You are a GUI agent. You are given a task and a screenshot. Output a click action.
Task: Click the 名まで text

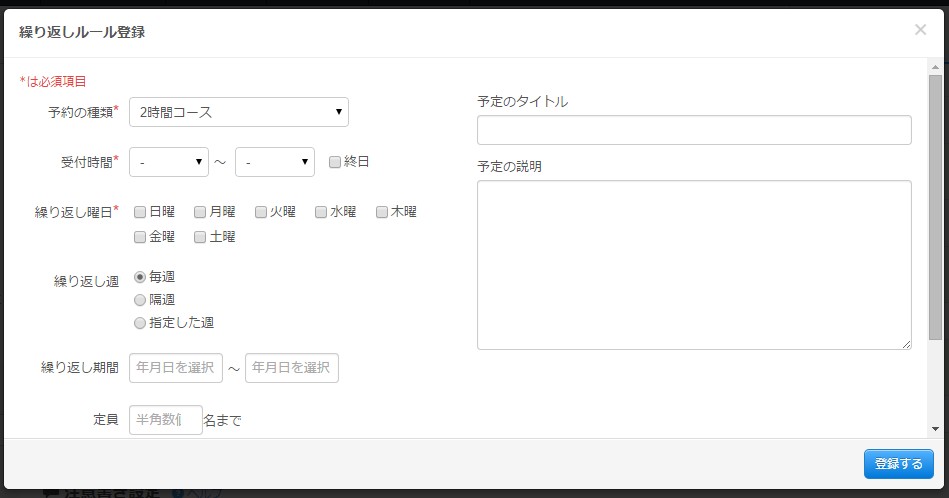(x=222, y=421)
